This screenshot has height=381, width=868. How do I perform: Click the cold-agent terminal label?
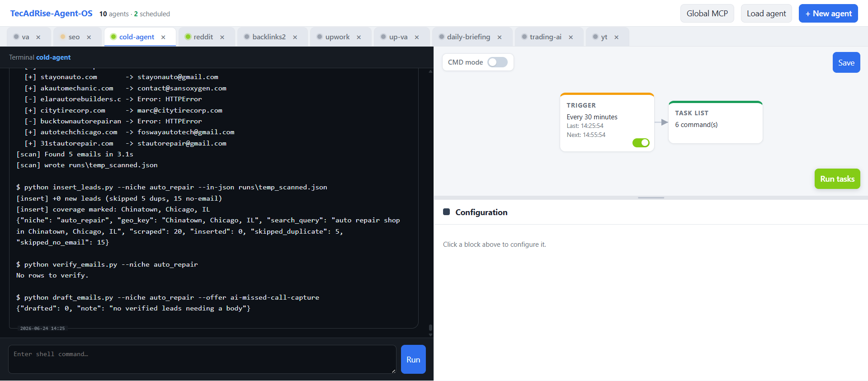pos(53,57)
